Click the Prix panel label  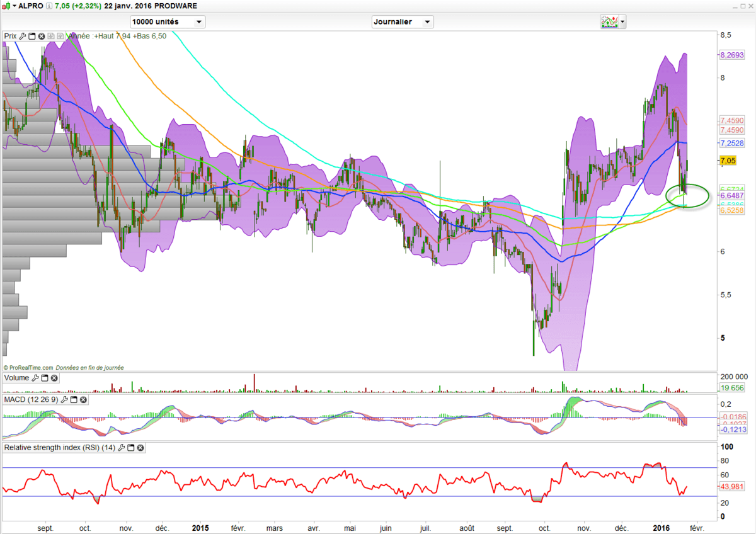click(10, 37)
